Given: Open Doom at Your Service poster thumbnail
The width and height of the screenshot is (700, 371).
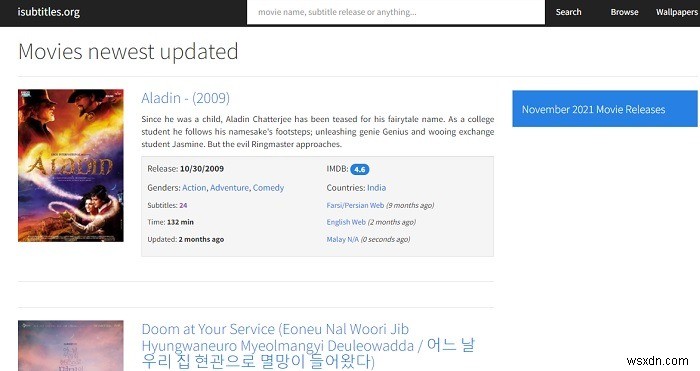Looking at the screenshot, I should (x=71, y=346).
